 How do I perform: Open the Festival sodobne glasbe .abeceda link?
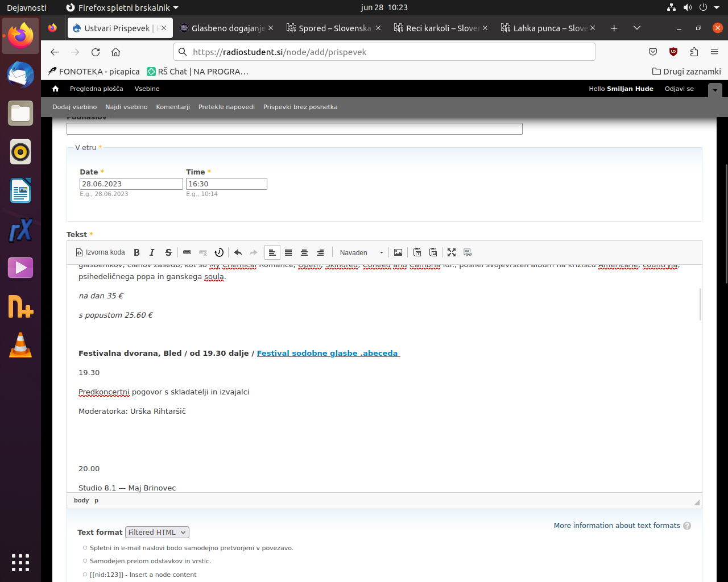pyautogui.click(x=328, y=353)
